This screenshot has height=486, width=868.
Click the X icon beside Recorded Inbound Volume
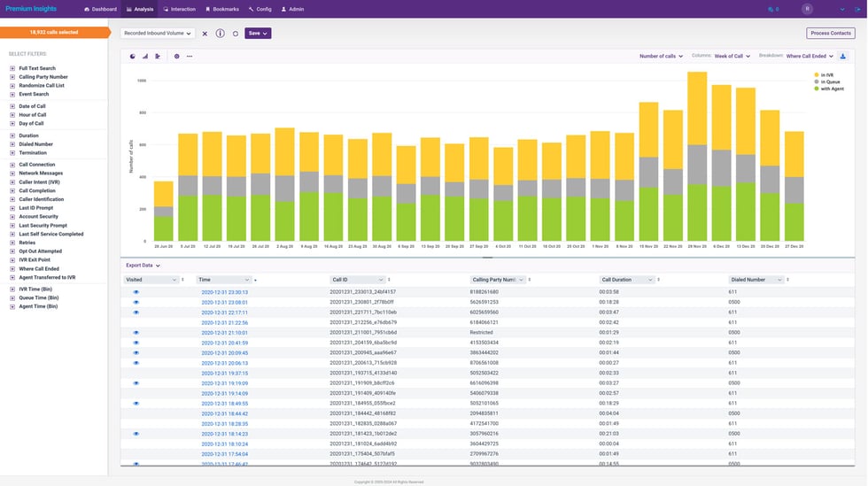pos(205,34)
